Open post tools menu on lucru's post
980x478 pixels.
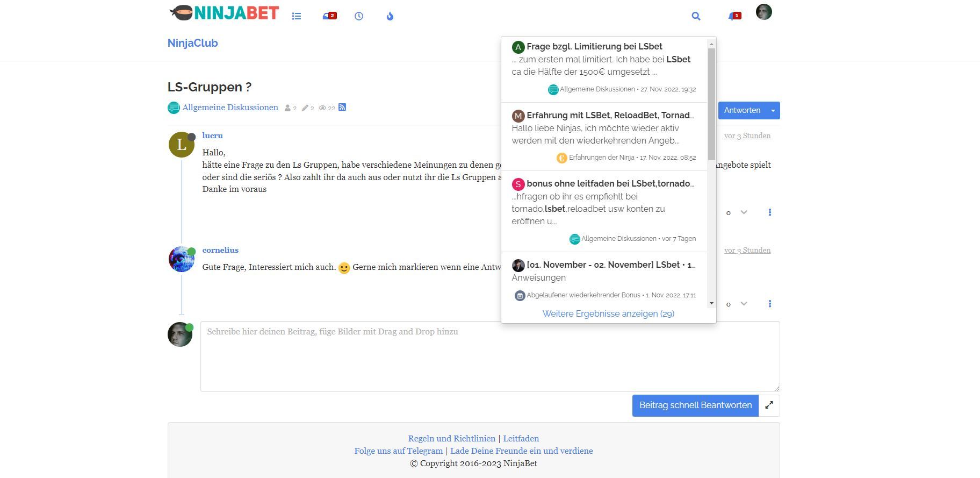770,212
